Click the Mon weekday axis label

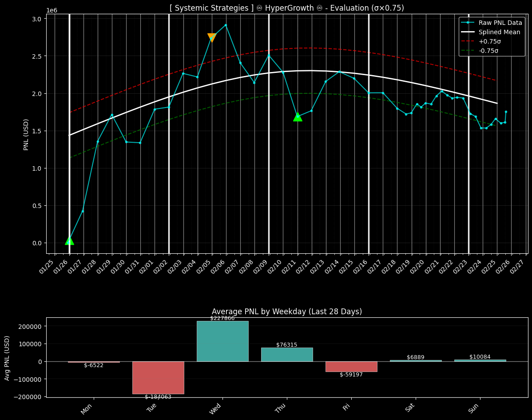point(87,408)
